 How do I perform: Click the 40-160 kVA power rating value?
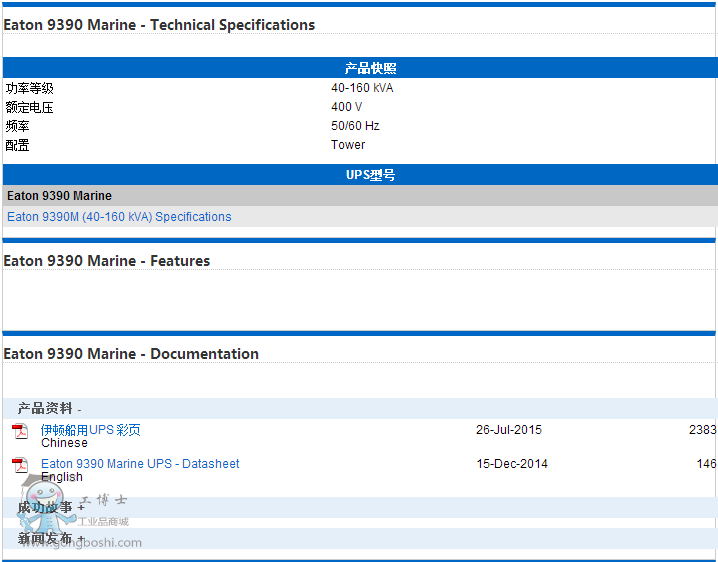[x=362, y=88]
